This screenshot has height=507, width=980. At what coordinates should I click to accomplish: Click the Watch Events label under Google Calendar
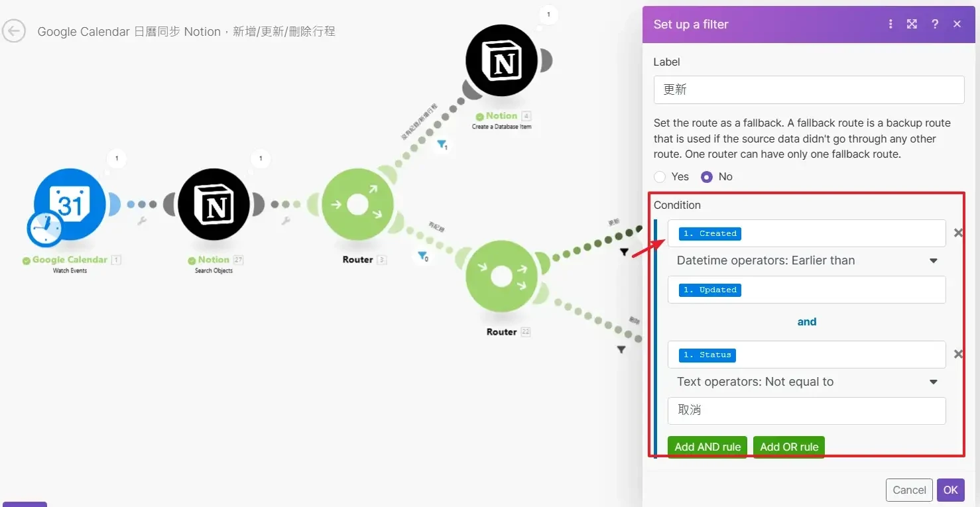[x=70, y=270]
